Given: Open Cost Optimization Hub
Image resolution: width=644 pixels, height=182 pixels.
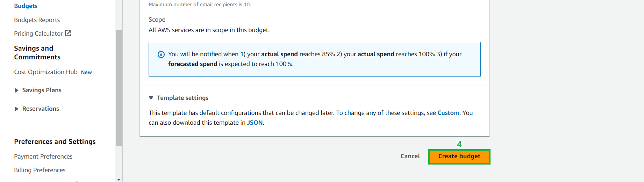Looking at the screenshot, I should 45,72.
